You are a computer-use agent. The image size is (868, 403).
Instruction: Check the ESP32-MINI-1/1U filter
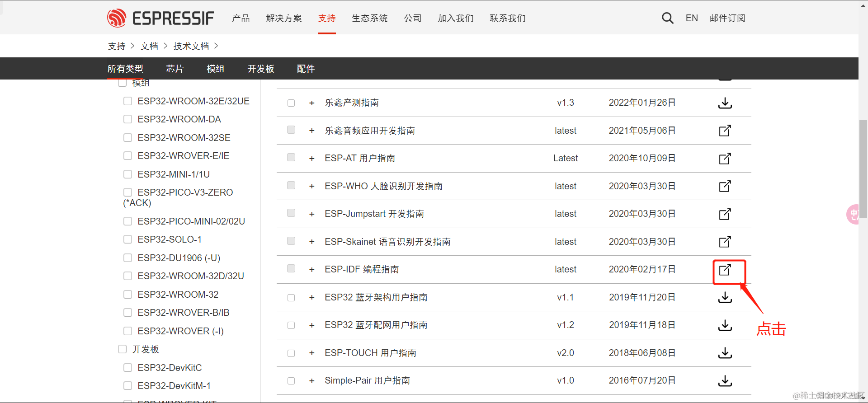pyautogui.click(x=128, y=174)
